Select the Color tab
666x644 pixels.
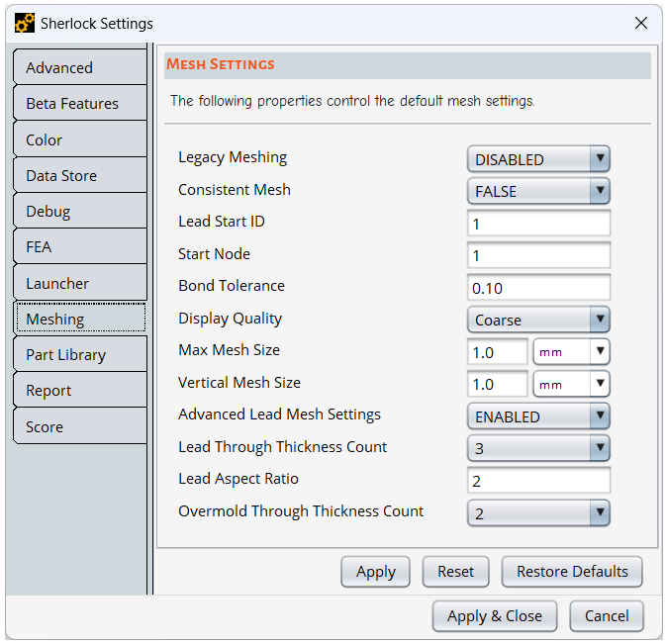point(80,139)
